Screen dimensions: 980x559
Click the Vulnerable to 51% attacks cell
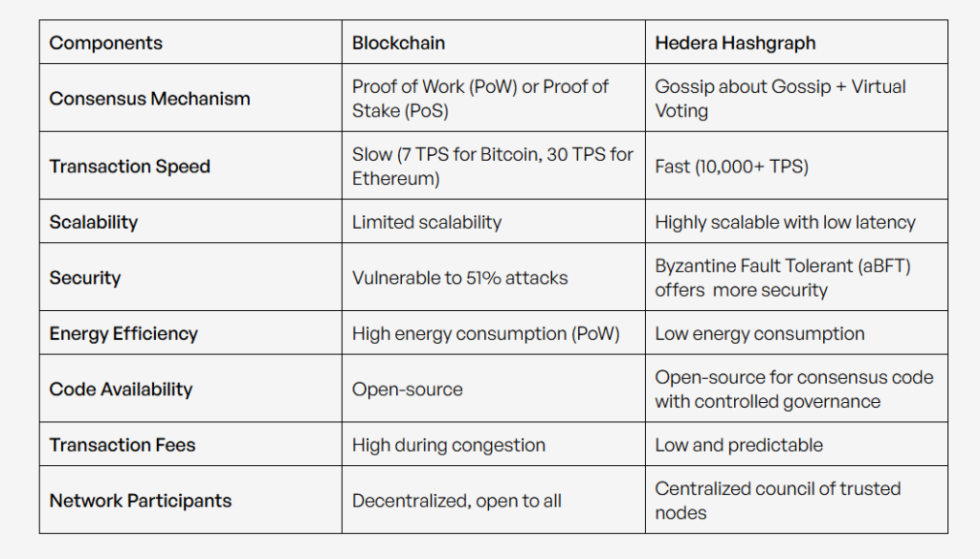click(x=459, y=278)
